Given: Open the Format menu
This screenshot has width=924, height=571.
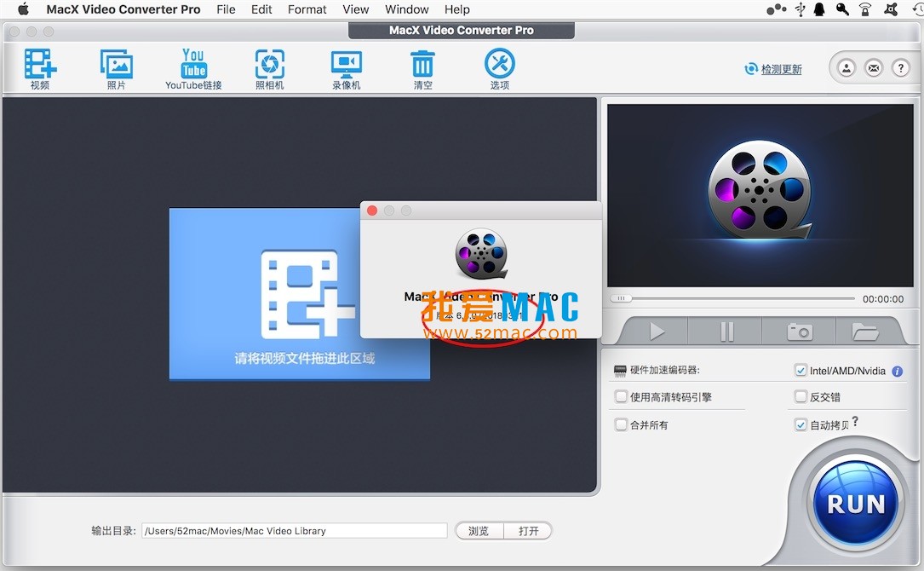Looking at the screenshot, I should point(307,9).
